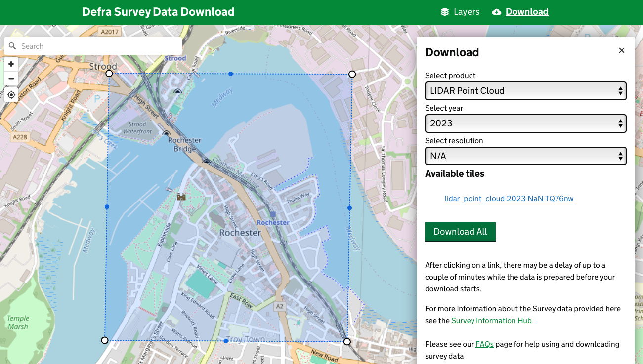
Task: Click the East Row street label
Action: click(x=242, y=301)
